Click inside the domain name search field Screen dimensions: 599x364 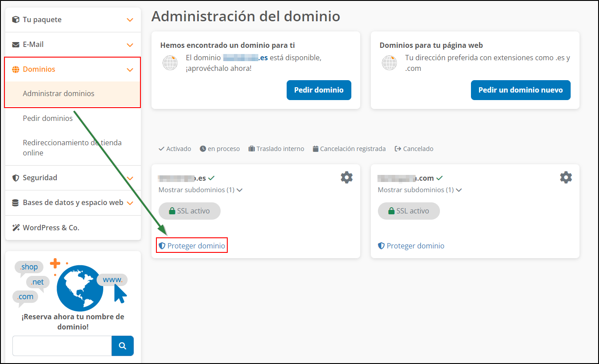[x=62, y=346]
